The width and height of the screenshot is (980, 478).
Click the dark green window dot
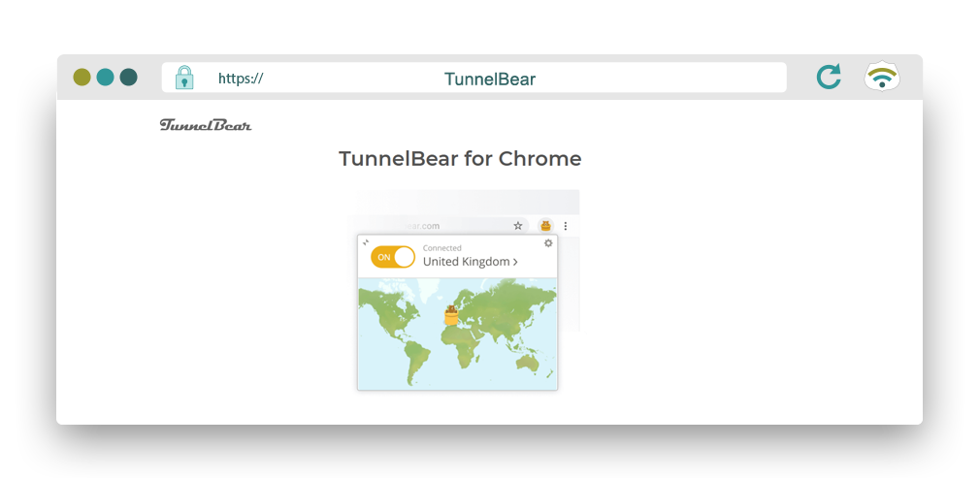(x=128, y=78)
